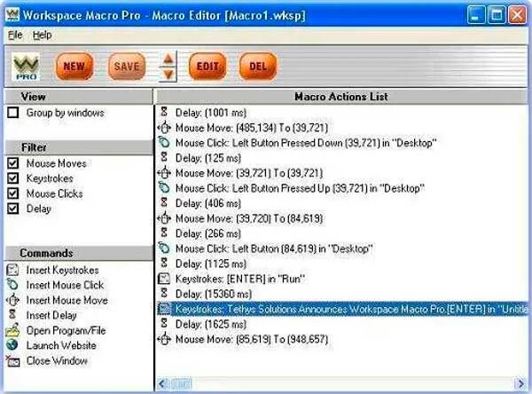Move action up with up arrow
Viewport: 532px width, 394px height.
click(x=168, y=59)
